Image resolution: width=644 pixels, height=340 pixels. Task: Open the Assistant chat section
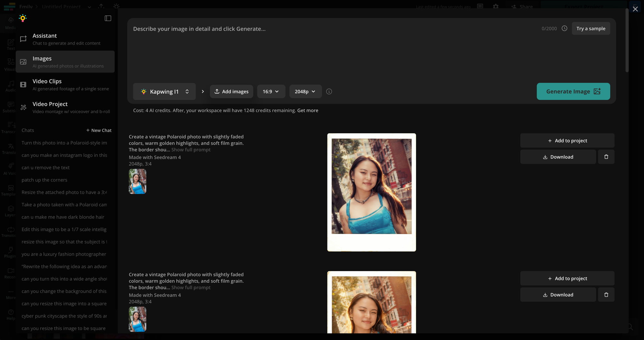65,39
